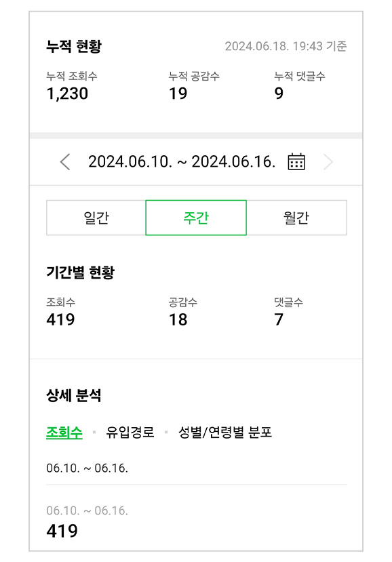The width and height of the screenshot is (392, 562).
Task: Open the 성별/연령별 분포 analysis link
Action: tap(225, 433)
